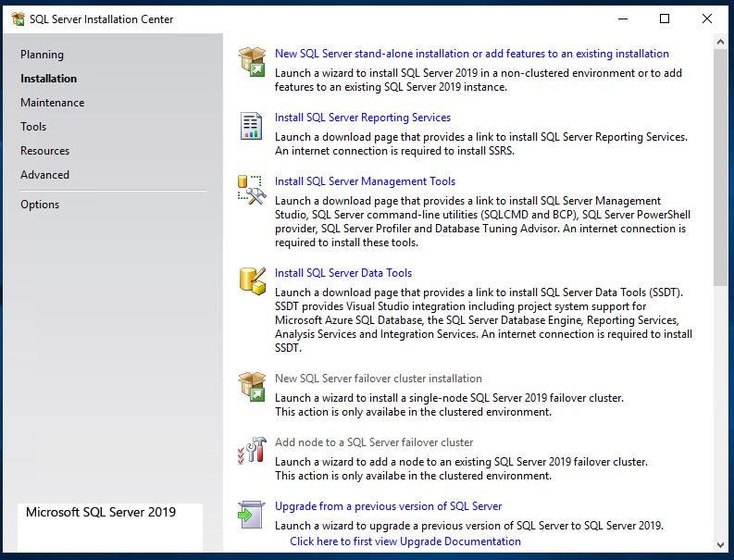
Task: Open Install SQL Server Management Tools link
Action: (365, 181)
